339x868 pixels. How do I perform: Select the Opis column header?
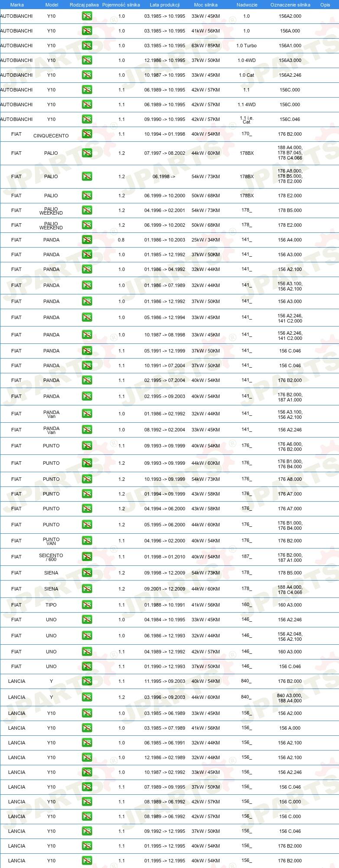(x=325, y=5)
